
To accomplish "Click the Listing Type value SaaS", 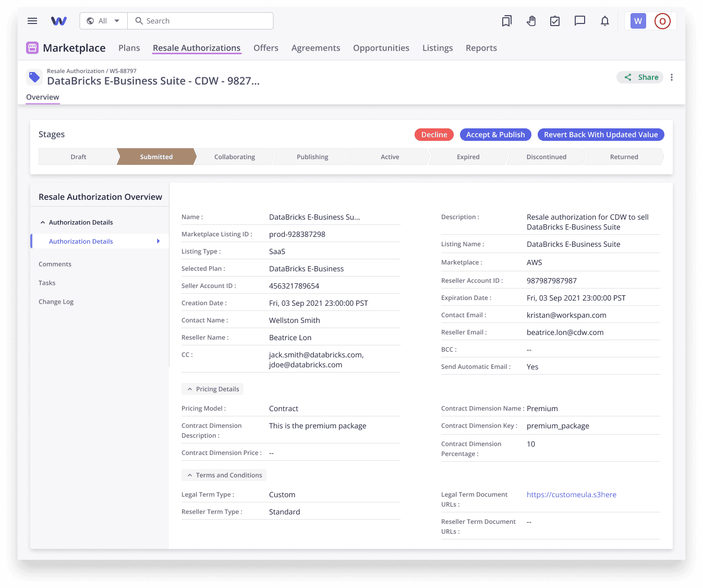I will coord(277,251).
